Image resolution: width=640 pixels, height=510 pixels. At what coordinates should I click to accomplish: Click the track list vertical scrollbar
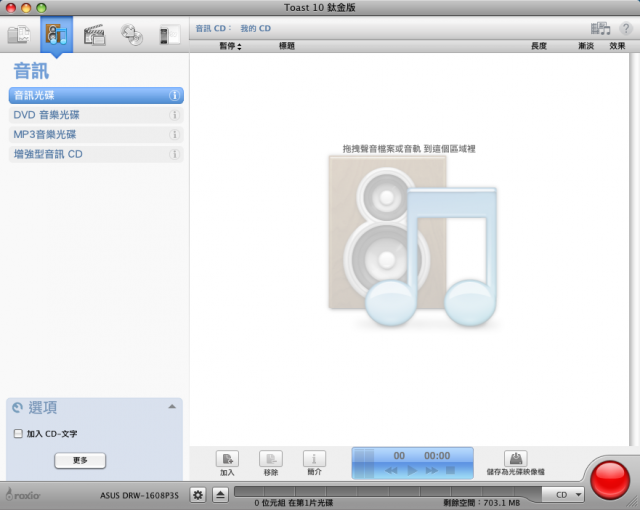point(634,249)
